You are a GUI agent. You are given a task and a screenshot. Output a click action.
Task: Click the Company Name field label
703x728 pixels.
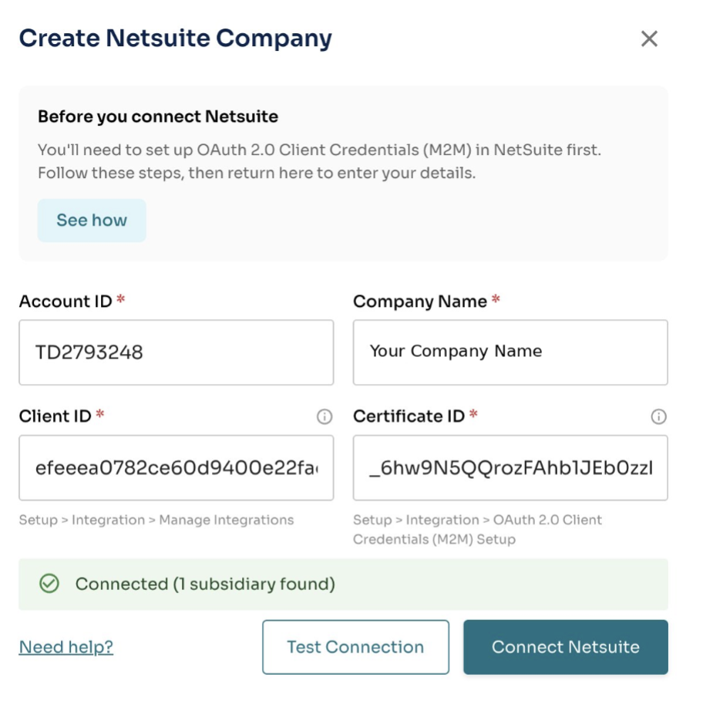click(419, 302)
